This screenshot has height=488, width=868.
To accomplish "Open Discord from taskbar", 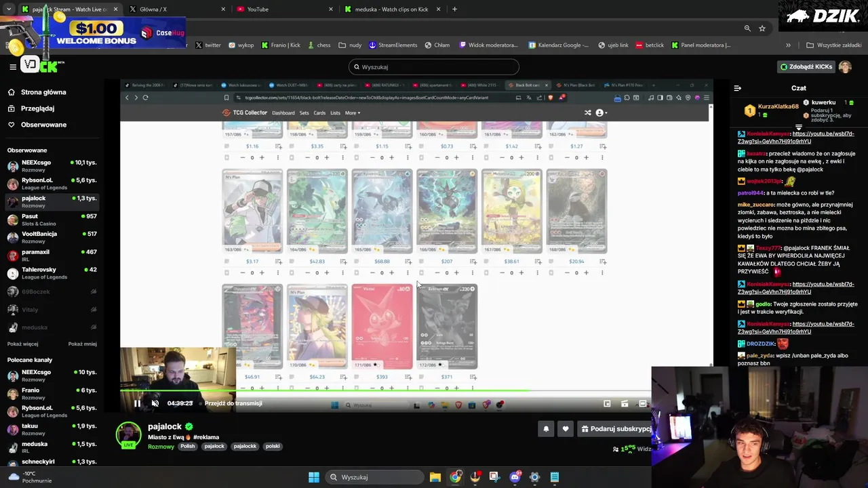I will click(x=515, y=477).
